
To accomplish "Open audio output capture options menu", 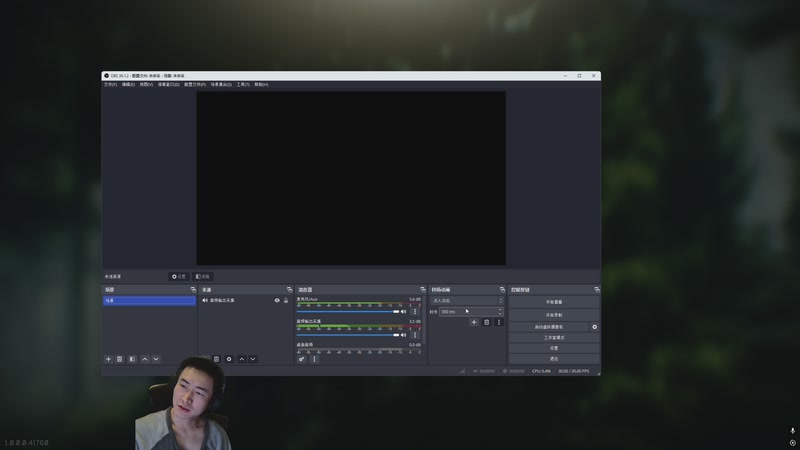I will [415, 335].
